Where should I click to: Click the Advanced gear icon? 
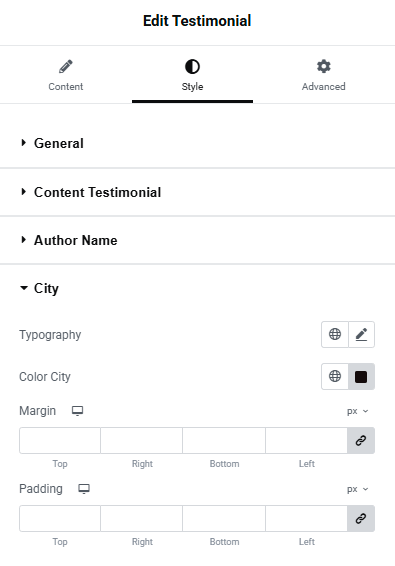(x=324, y=66)
